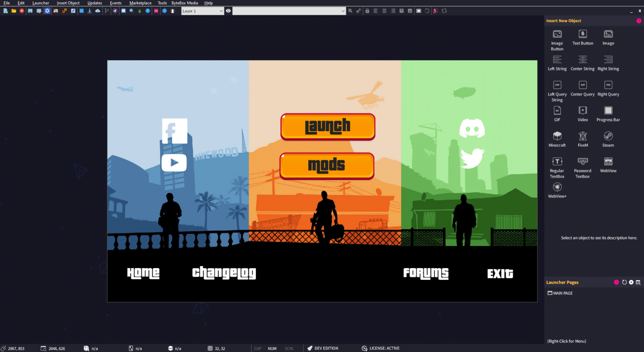Toggle the lock icon in the toolbar

pyautogui.click(x=367, y=10)
